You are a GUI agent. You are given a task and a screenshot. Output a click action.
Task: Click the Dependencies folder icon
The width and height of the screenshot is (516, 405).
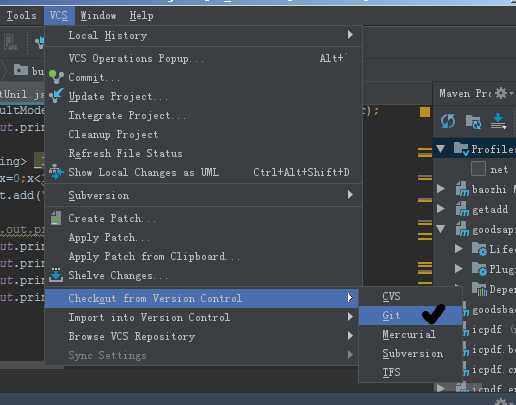coord(479,289)
